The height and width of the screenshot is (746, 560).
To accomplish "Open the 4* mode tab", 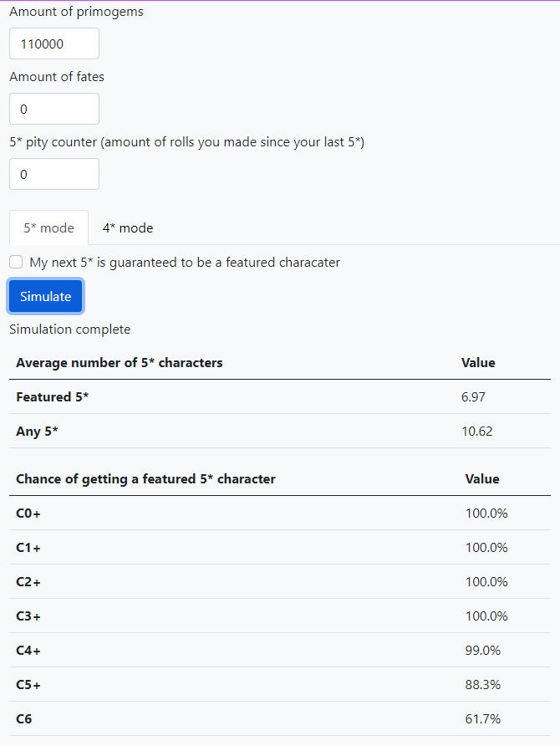I will pyautogui.click(x=128, y=227).
